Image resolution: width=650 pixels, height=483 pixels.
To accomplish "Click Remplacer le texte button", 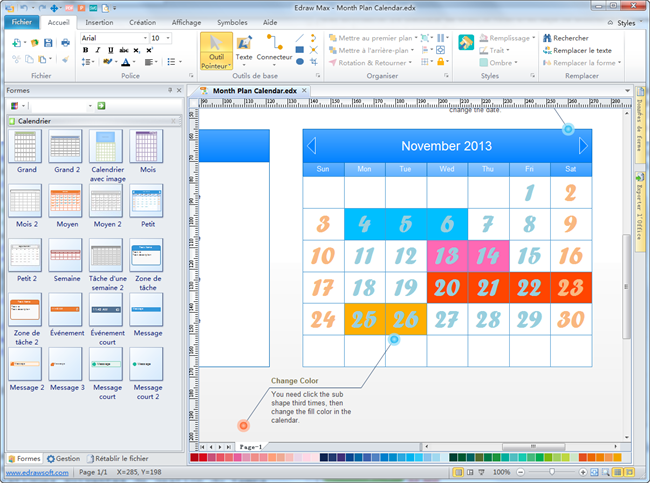I will pos(577,50).
